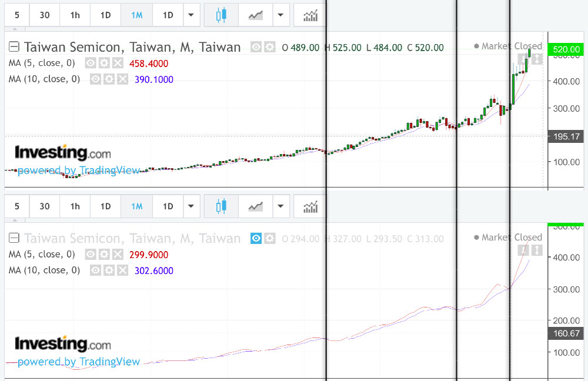
Task: Switch to area chart style in top toolbar
Action: click(x=255, y=15)
